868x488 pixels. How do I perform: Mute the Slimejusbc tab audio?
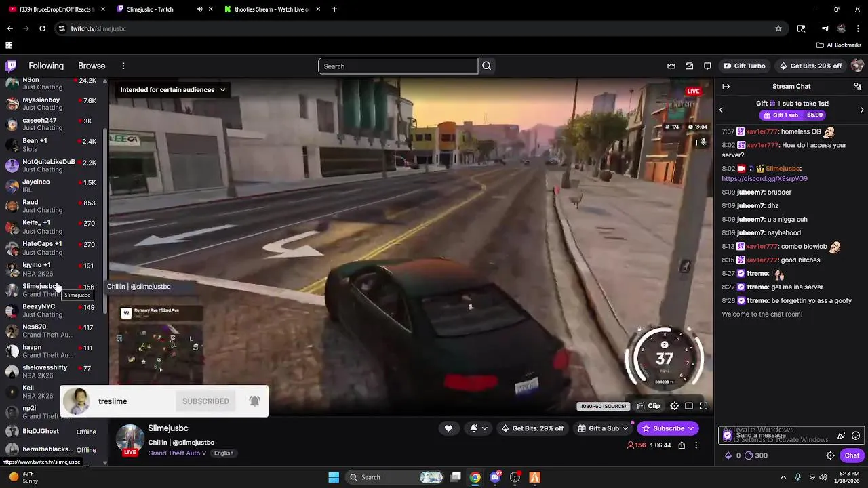coord(199,9)
